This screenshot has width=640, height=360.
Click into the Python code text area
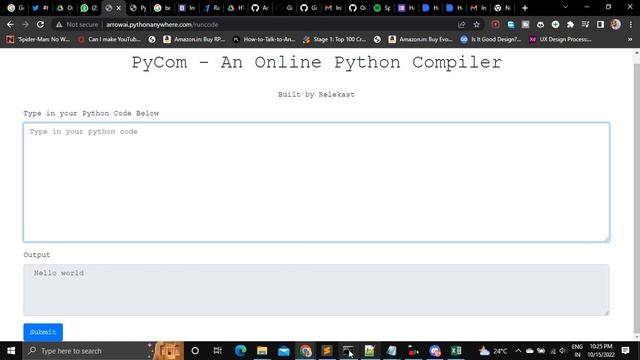(x=316, y=182)
